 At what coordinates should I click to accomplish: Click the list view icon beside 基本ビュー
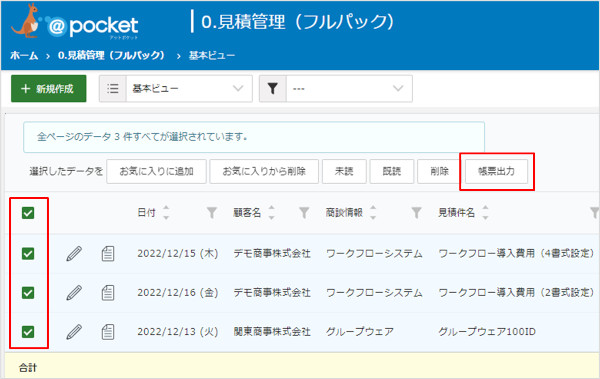pos(113,89)
